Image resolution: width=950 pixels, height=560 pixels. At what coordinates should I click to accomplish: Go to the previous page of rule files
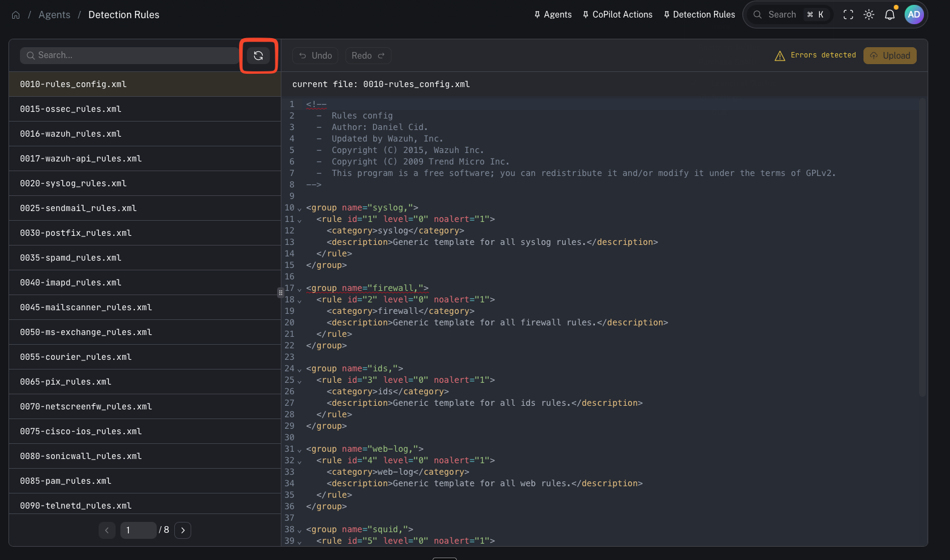pos(107,530)
